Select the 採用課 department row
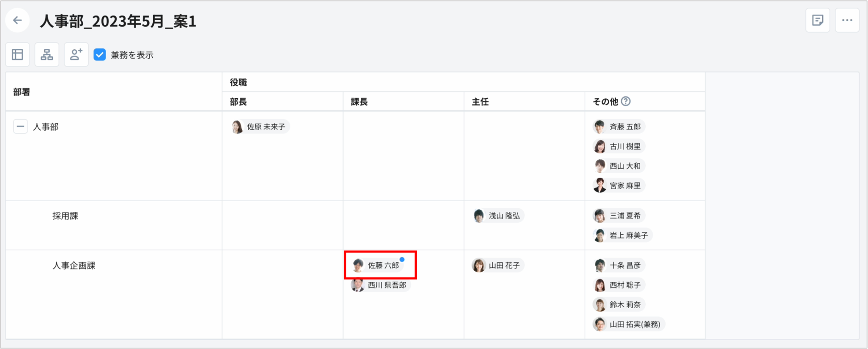Viewport: 868px width, 349px height. [65, 216]
